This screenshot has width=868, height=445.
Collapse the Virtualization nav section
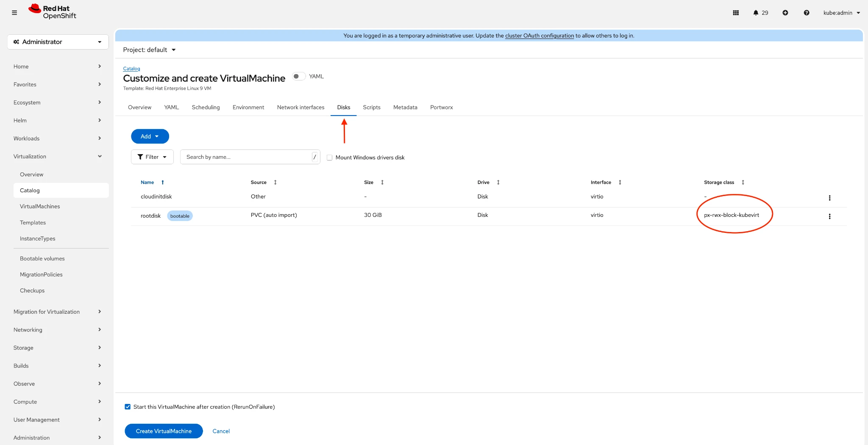57,156
